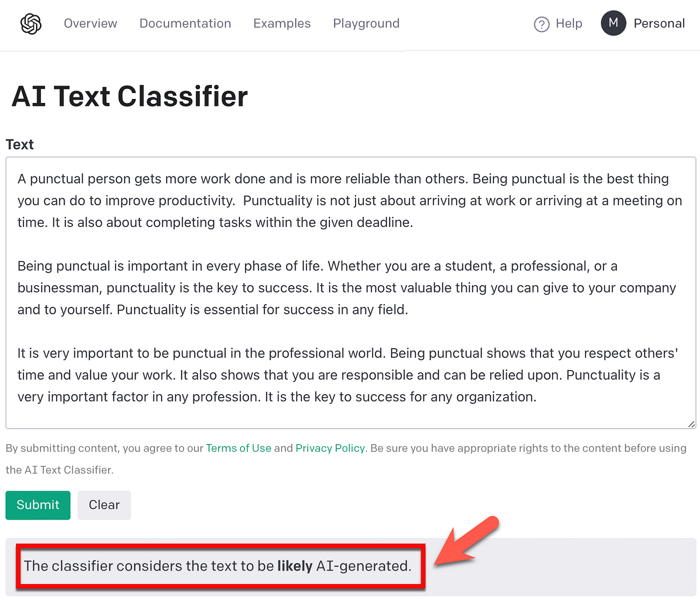Click the last paragraph in the textarea
Image resolution: width=700 pixels, height=602 pixels.
point(347,375)
